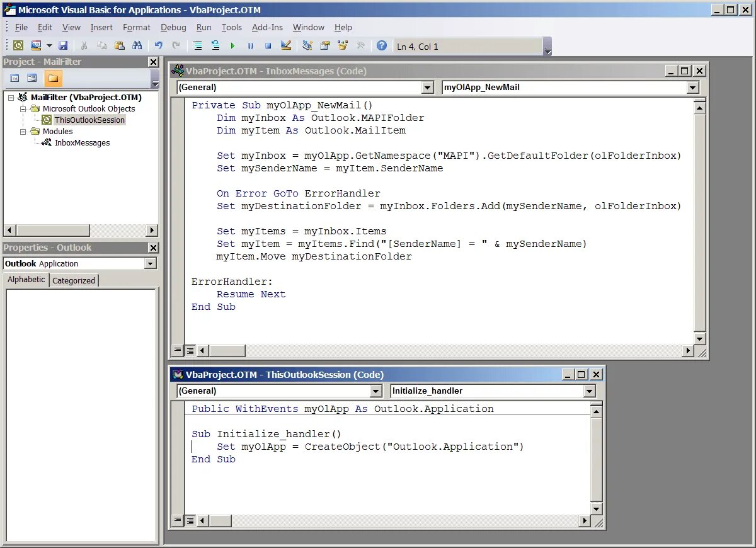Select the InboxMessages module in project tree
This screenshot has height=548, width=756.
[x=82, y=142]
